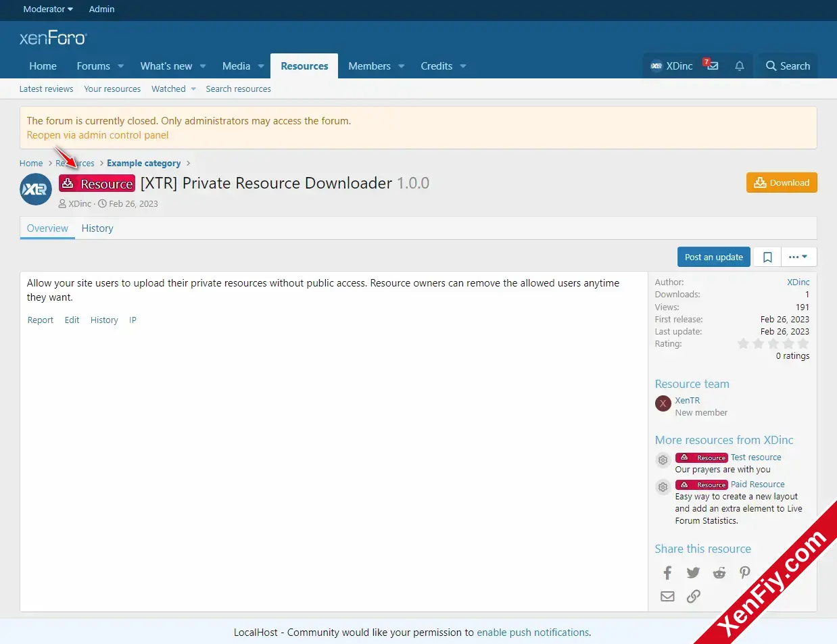Open the Admin link in top bar
The image size is (837, 644).
[x=101, y=9]
